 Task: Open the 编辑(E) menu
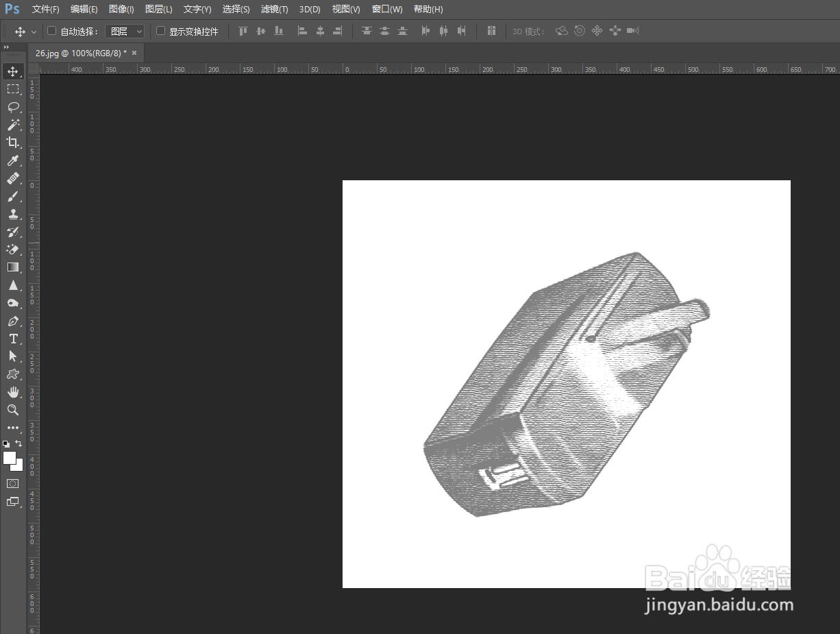[84, 10]
